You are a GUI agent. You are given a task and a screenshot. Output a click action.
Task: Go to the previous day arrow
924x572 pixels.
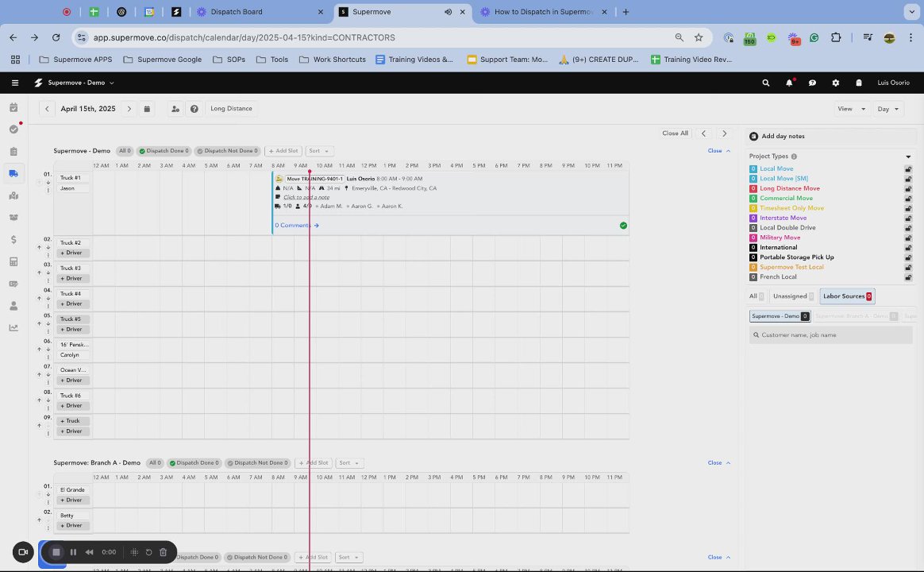tap(47, 109)
